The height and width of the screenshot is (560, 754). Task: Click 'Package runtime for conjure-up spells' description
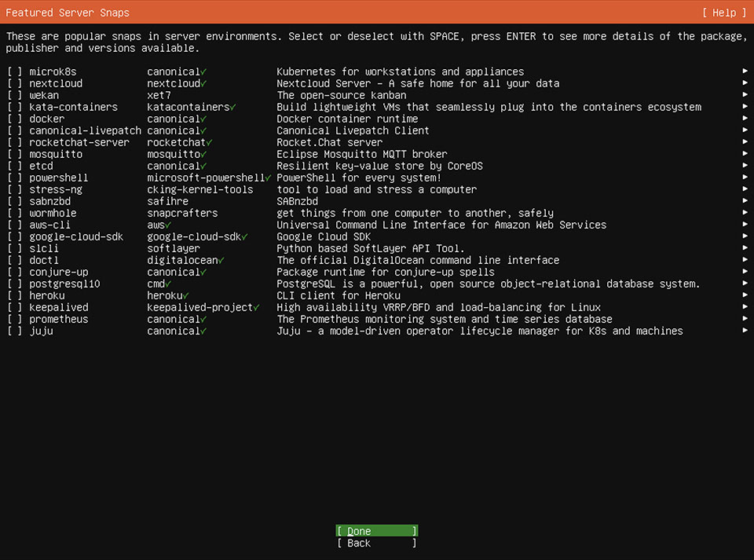point(385,273)
